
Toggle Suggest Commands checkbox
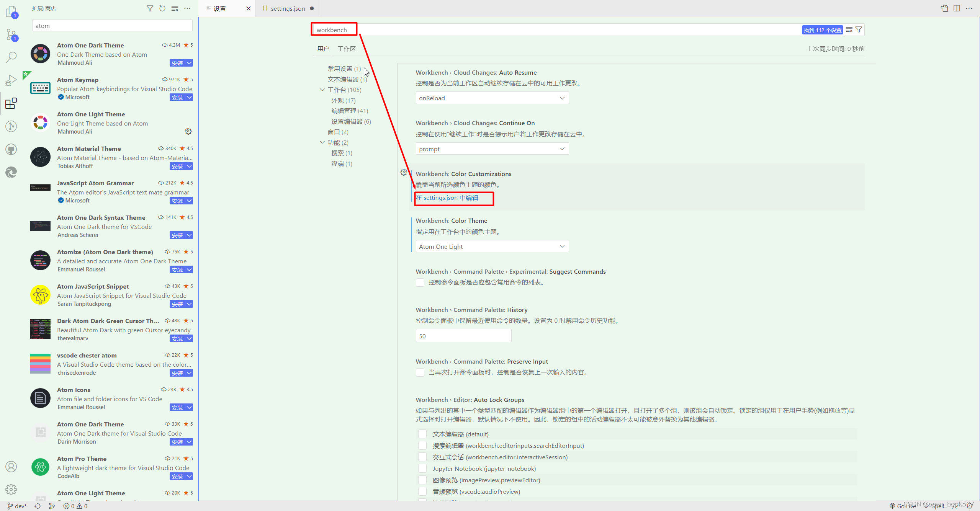point(420,282)
